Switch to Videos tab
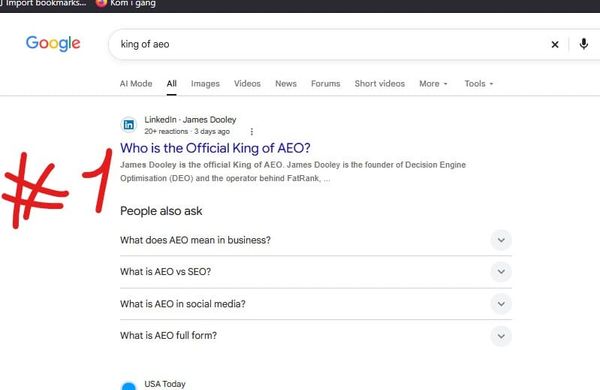The width and height of the screenshot is (600, 390). click(247, 83)
